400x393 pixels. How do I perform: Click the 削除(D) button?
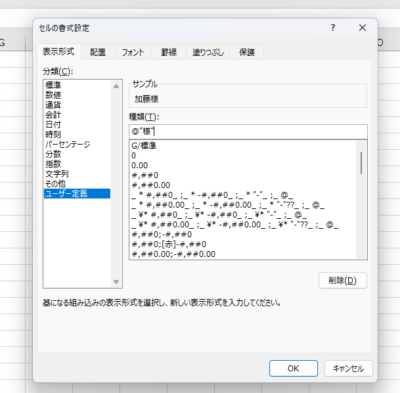click(x=343, y=280)
